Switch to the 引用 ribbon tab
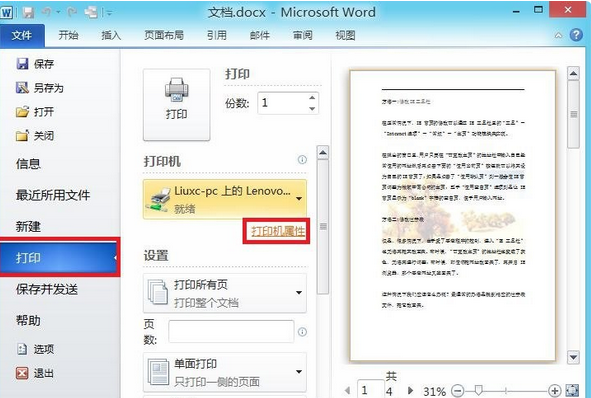 coord(217,35)
